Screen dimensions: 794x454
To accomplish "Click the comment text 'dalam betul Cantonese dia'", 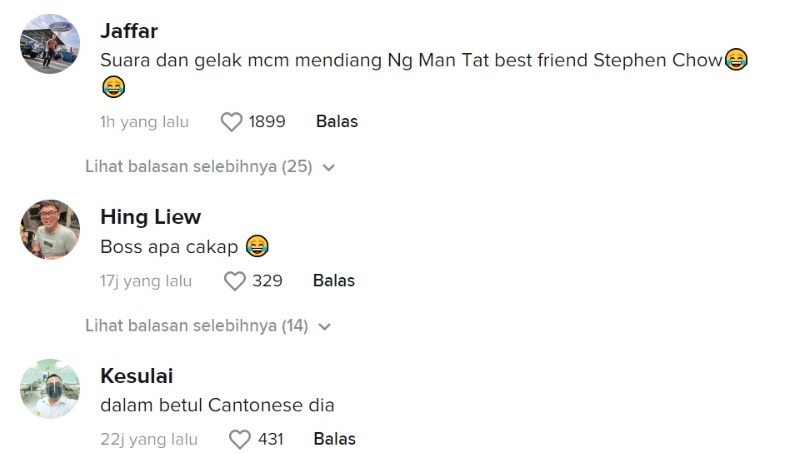I will [x=217, y=405].
